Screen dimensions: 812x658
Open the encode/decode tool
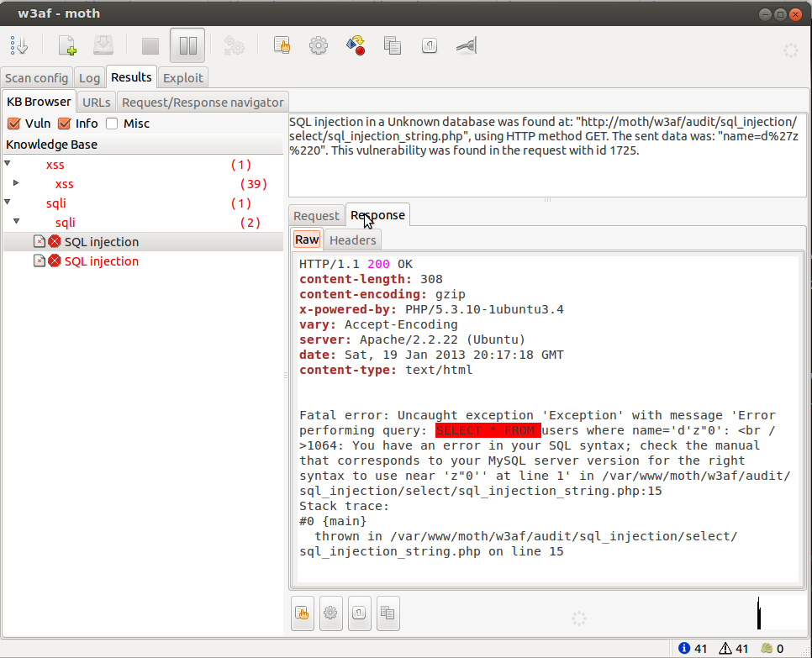click(x=356, y=45)
